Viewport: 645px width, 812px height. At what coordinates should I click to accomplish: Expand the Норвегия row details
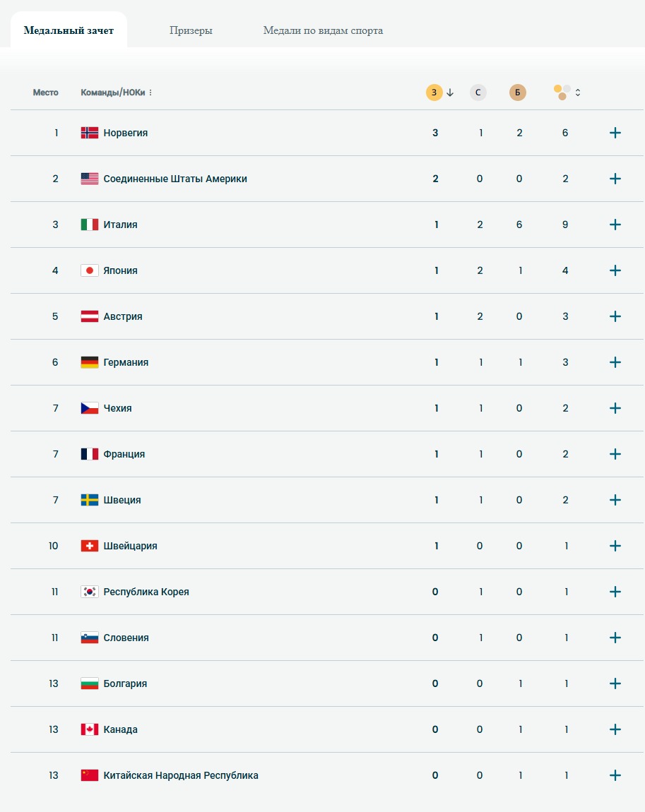pos(615,133)
